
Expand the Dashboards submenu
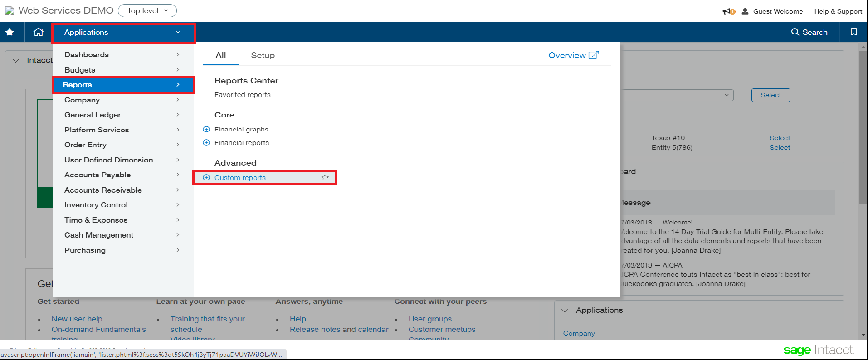pyautogui.click(x=123, y=54)
